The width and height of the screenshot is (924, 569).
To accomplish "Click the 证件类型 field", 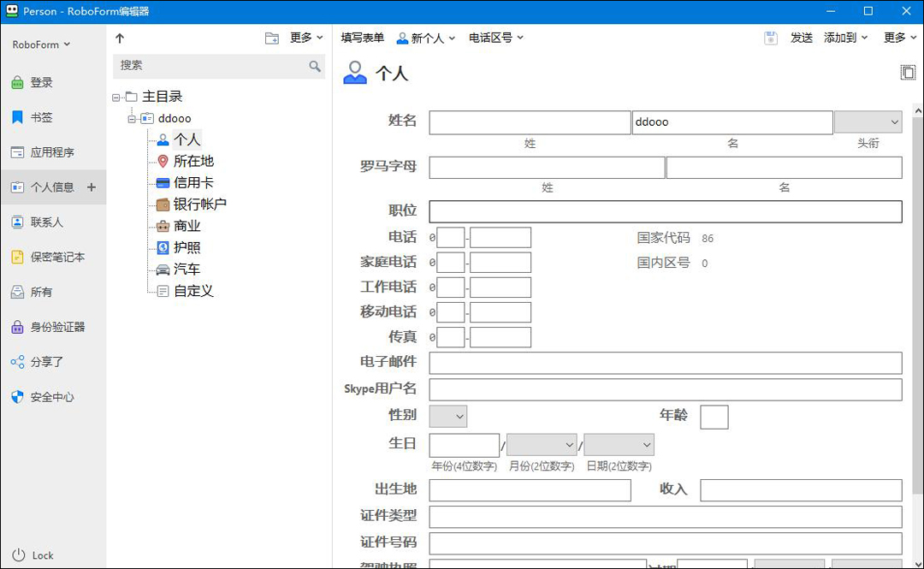I will 666,517.
